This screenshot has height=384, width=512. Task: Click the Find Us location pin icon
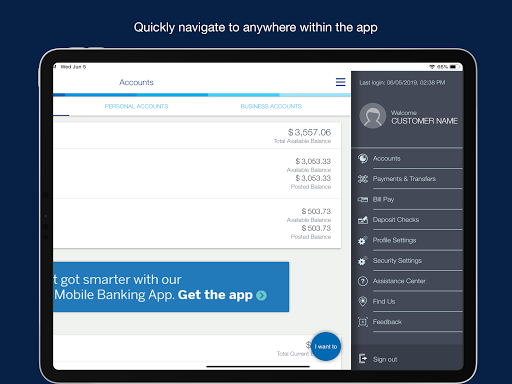[362, 301]
